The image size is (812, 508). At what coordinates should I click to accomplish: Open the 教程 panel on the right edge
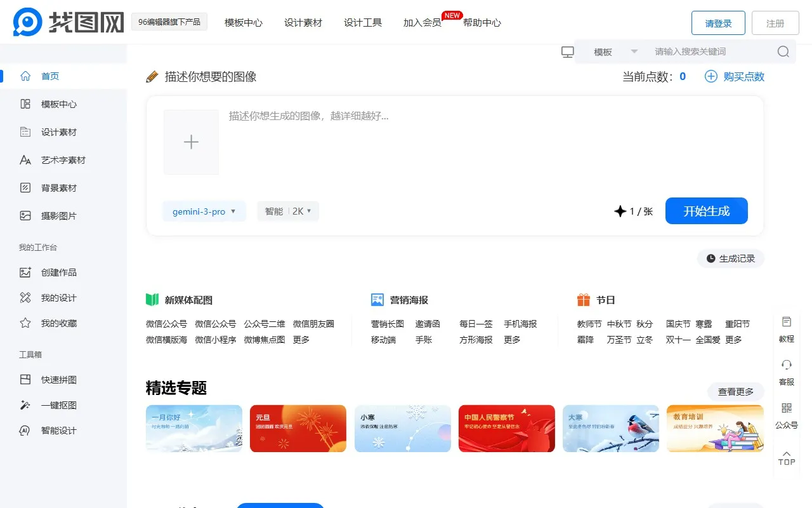pos(786,330)
